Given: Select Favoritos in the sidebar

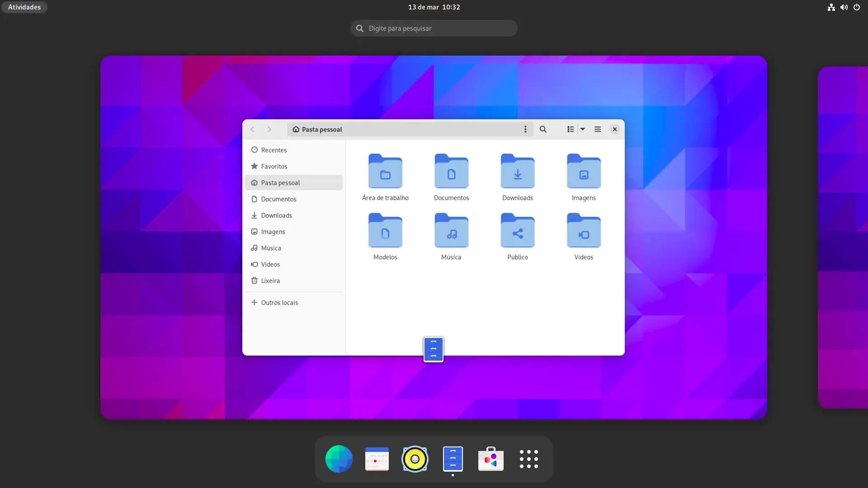Looking at the screenshot, I should pos(294,166).
